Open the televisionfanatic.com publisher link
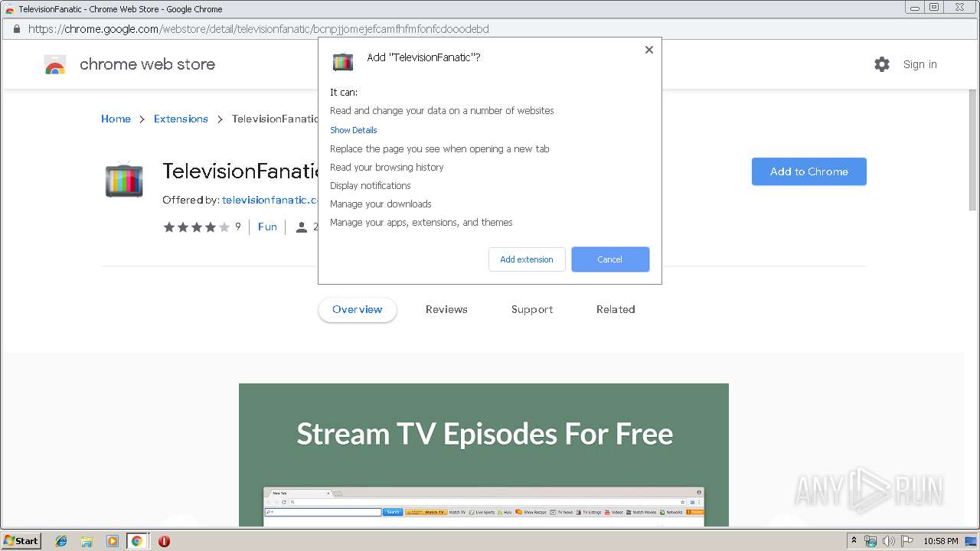This screenshot has height=551, width=980. pyautogui.click(x=269, y=200)
